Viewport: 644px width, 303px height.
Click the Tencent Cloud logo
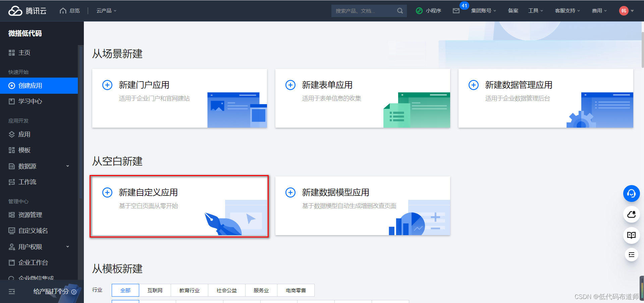click(27, 11)
